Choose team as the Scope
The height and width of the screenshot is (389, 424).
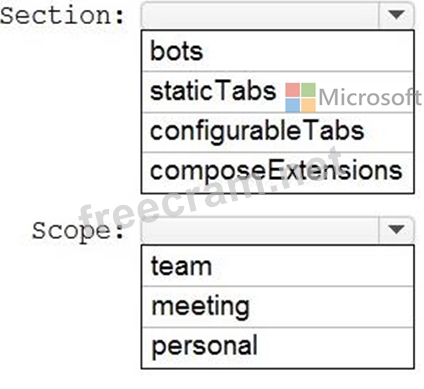coord(278,266)
